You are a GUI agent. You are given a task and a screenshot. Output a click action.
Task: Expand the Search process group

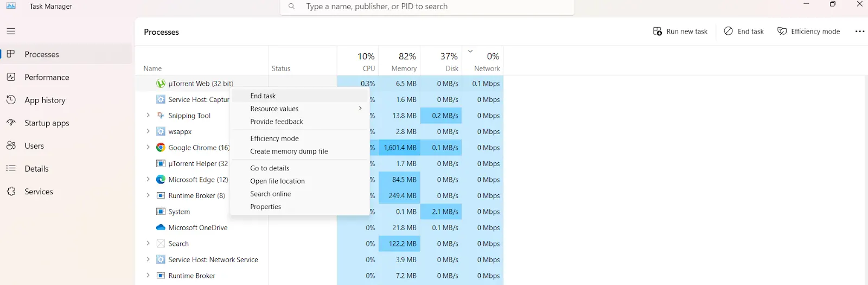tap(148, 244)
